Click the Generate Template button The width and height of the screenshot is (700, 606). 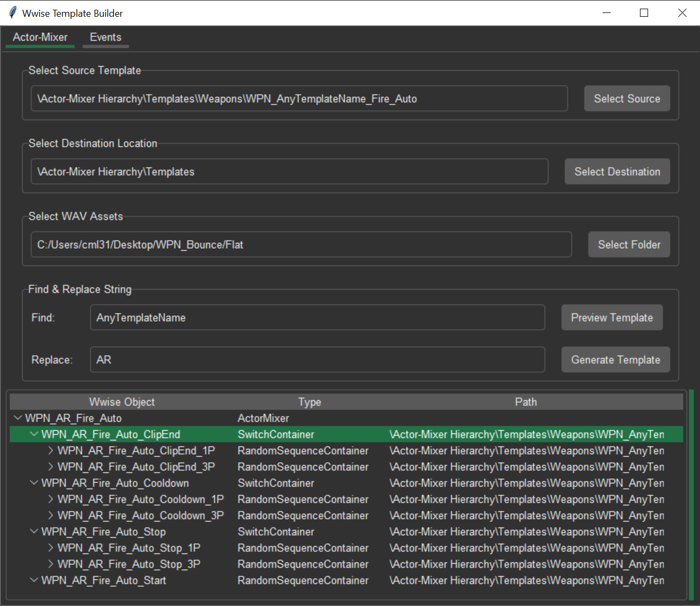[616, 359]
